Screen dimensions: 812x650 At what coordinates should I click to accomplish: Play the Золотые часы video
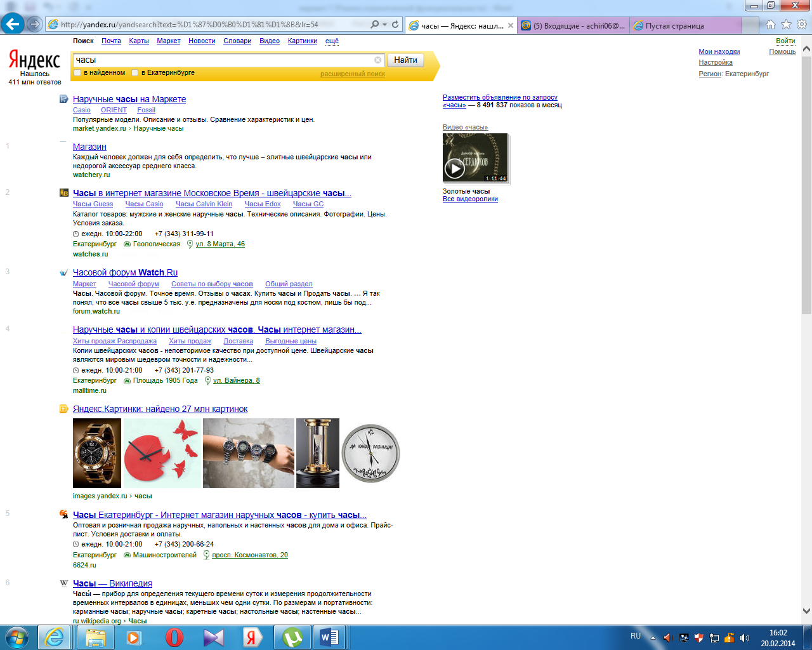point(454,169)
